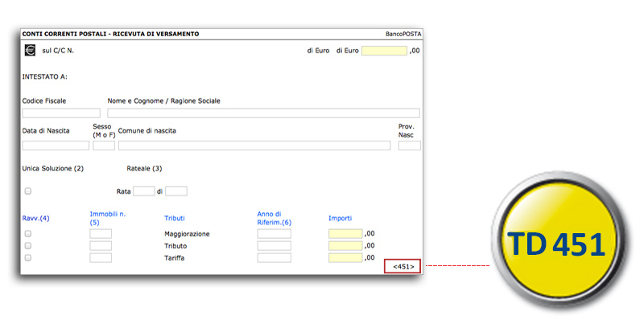The height and width of the screenshot is (320, 644).
Task: Click the Rateale (3) label
Action: click(145, 169)
